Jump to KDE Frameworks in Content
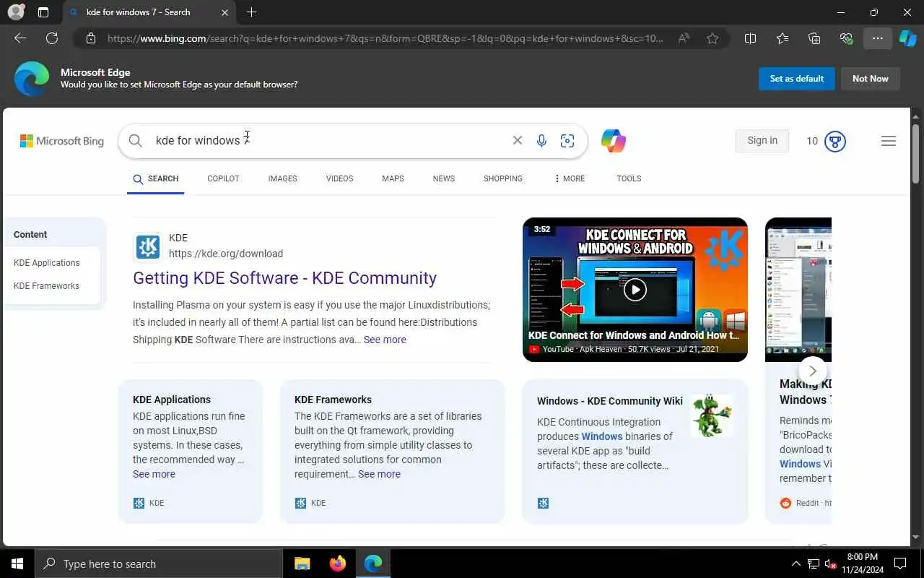The height and width of the screenshot is (578, 924). 46,286
